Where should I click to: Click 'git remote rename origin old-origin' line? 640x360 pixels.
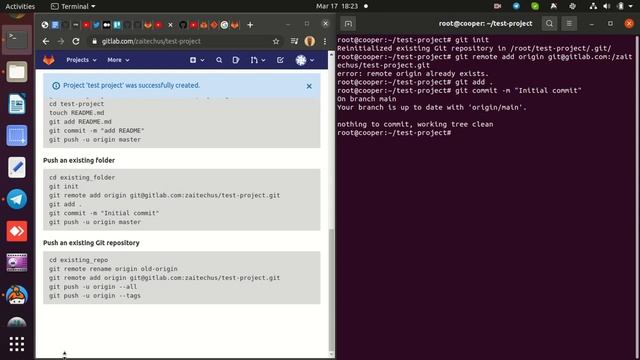113,269
